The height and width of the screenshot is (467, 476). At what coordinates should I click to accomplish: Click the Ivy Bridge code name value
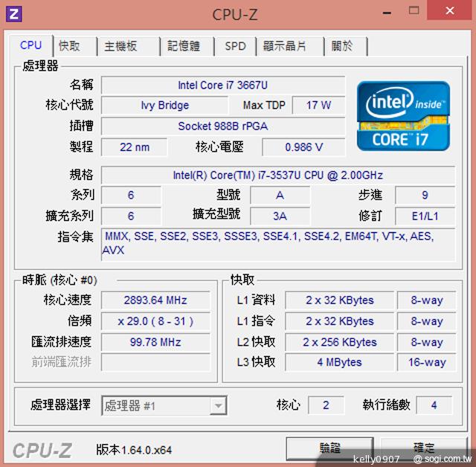click(164, 106)
